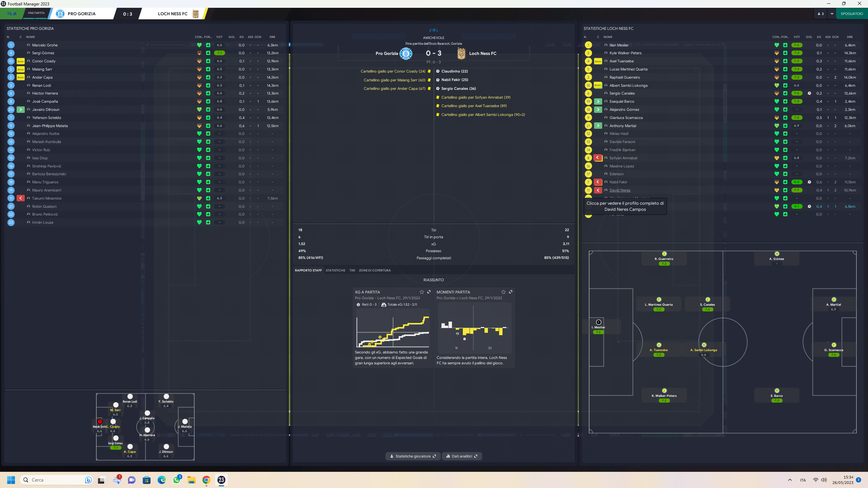The image size is (868, 488).
Task: Open the ZONE DI COPERTURA tab
Action: pos(375,270)
